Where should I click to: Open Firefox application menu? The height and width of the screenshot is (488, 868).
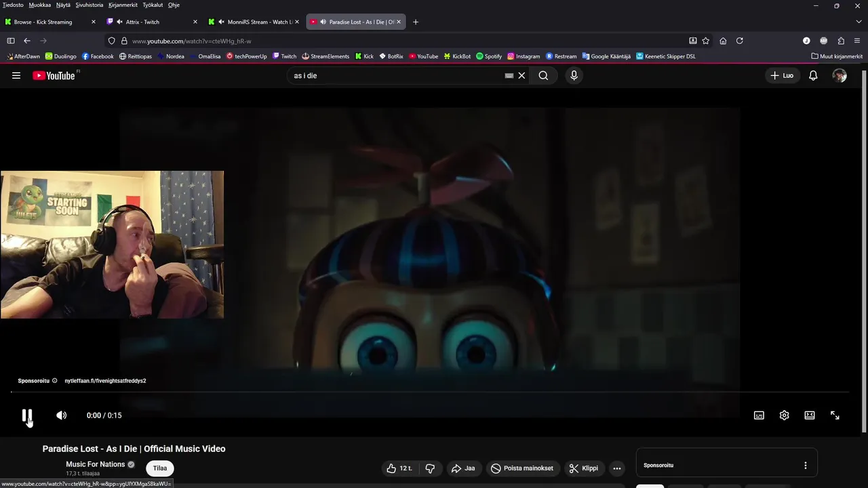point(858,41)
